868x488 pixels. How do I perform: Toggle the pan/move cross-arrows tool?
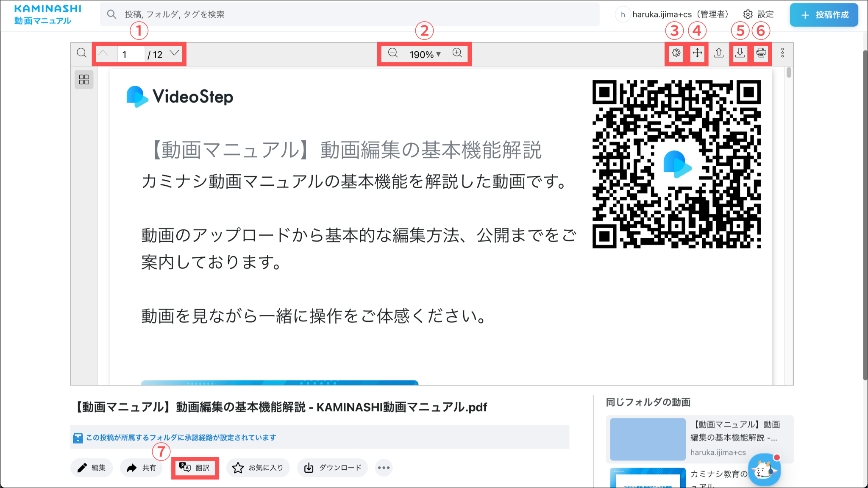coord(697,53)
